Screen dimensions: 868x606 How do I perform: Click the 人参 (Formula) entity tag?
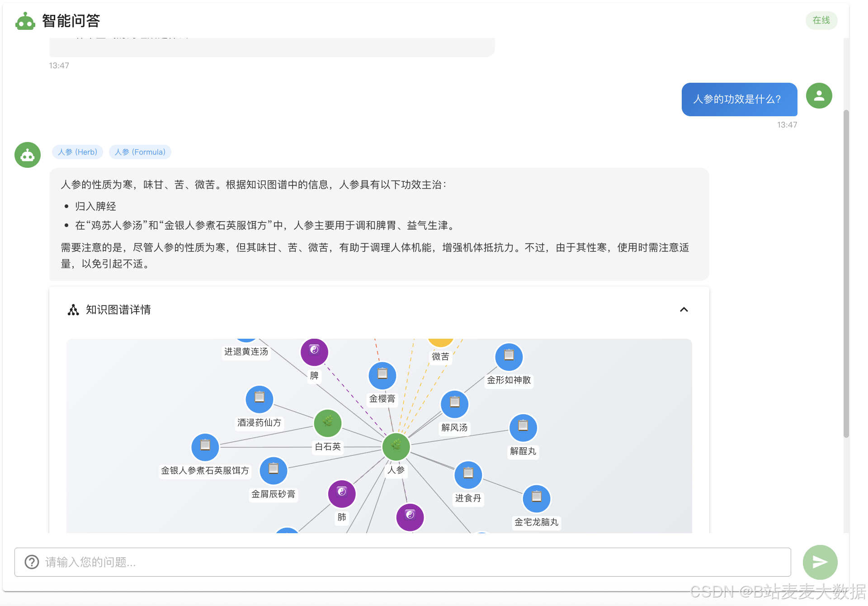tap(140, 152)
